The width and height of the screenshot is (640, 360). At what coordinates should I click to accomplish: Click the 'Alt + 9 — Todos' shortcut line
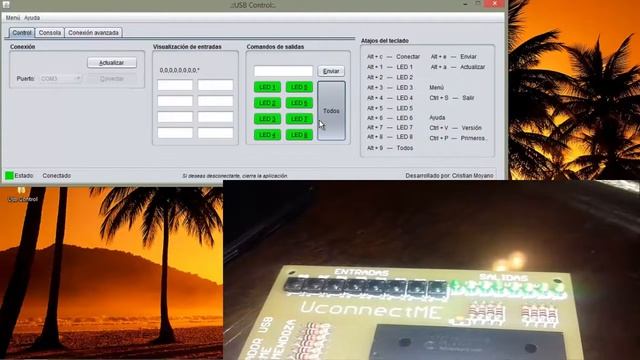coord(390,148)
